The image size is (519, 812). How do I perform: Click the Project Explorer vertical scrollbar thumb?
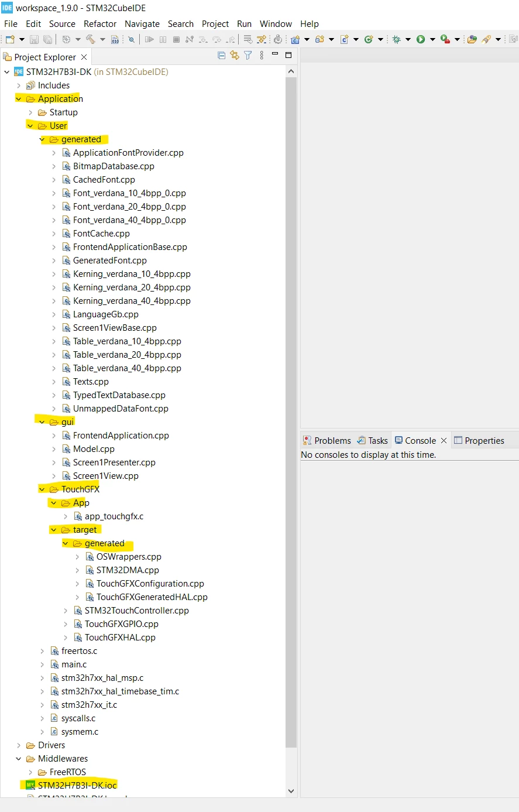291,413
